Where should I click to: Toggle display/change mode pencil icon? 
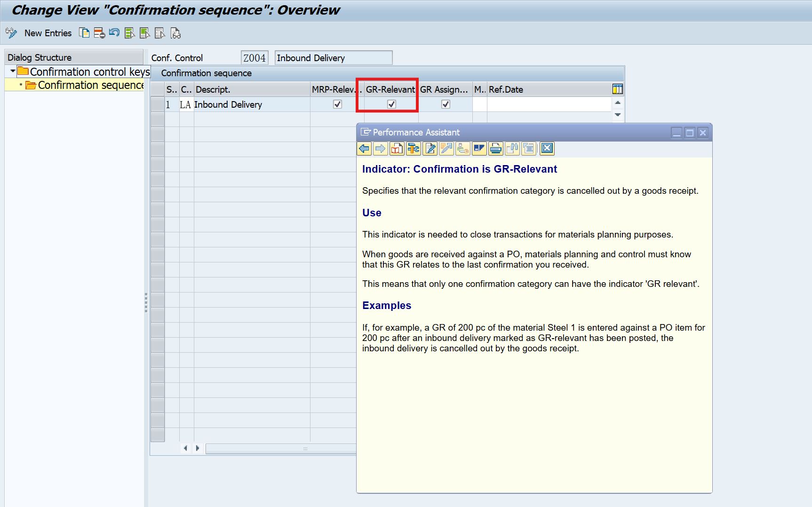[x=11, y=33]
